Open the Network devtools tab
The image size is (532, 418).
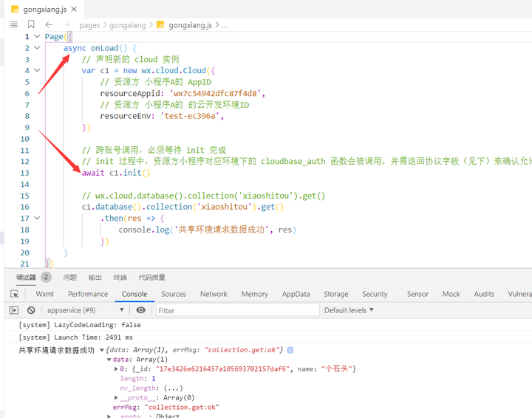click(x=214, y=294)
